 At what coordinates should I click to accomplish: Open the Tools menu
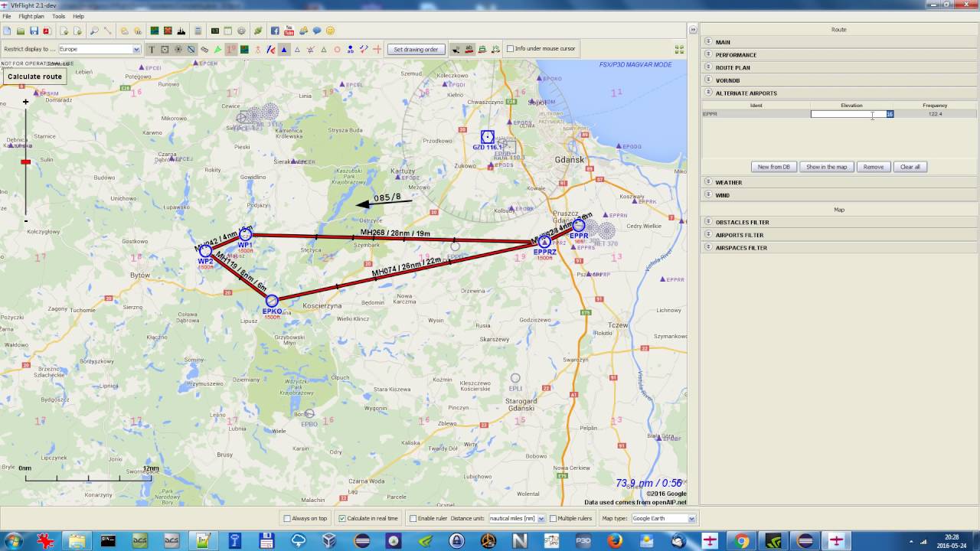pyautogui.click(x=58, y=16)
